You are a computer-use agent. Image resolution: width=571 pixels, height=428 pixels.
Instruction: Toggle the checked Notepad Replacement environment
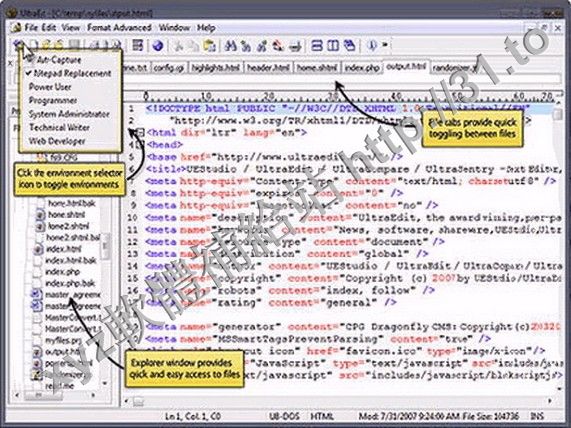pos(70,73)
